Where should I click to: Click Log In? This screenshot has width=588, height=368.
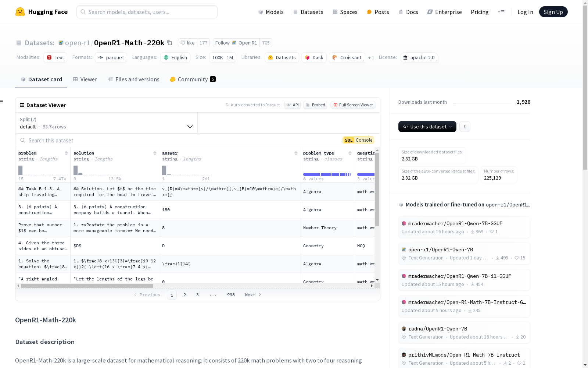click(x=525, y=12)
